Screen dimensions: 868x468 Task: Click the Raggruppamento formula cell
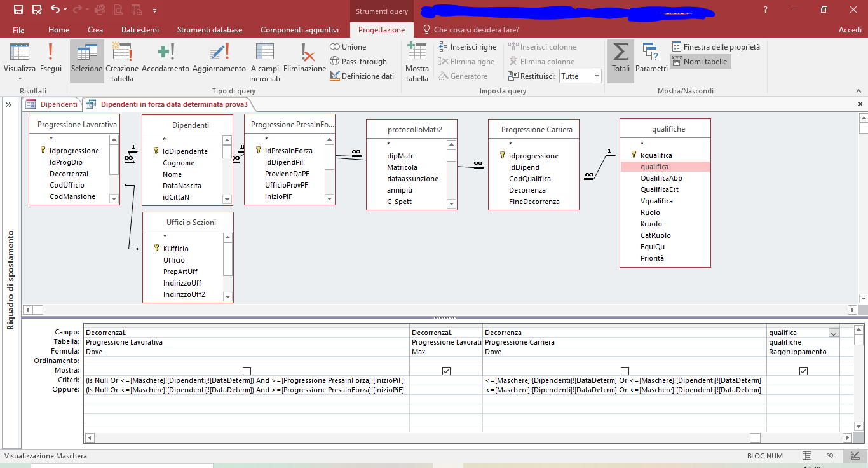pyautogui.click(x=803, y=352)
